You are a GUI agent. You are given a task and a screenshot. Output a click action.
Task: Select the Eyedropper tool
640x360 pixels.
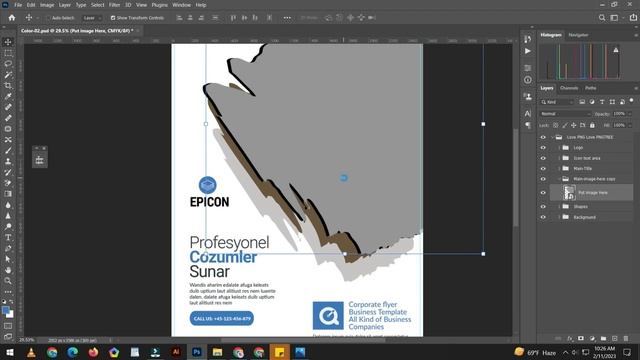pyautogui.click(x=8, y=96)
